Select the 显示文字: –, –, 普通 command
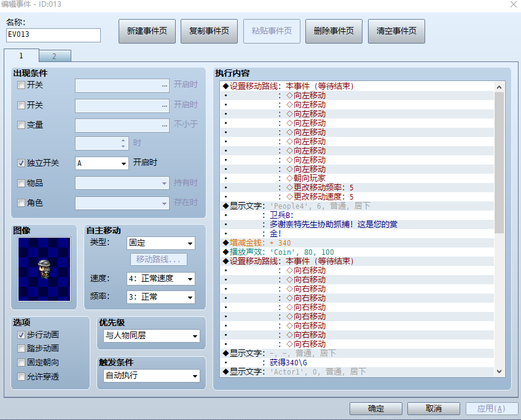The height and width of the screenshot is (420, 521). tap(357, 353)
